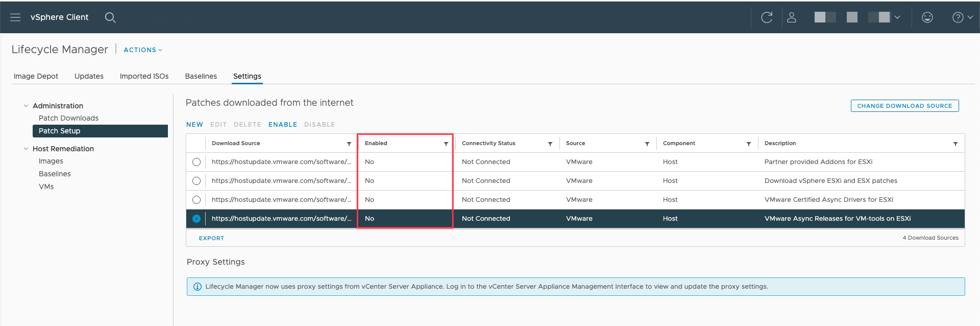Click the search magnifier icon
The image size is (980, 326).
pos(110,17)
